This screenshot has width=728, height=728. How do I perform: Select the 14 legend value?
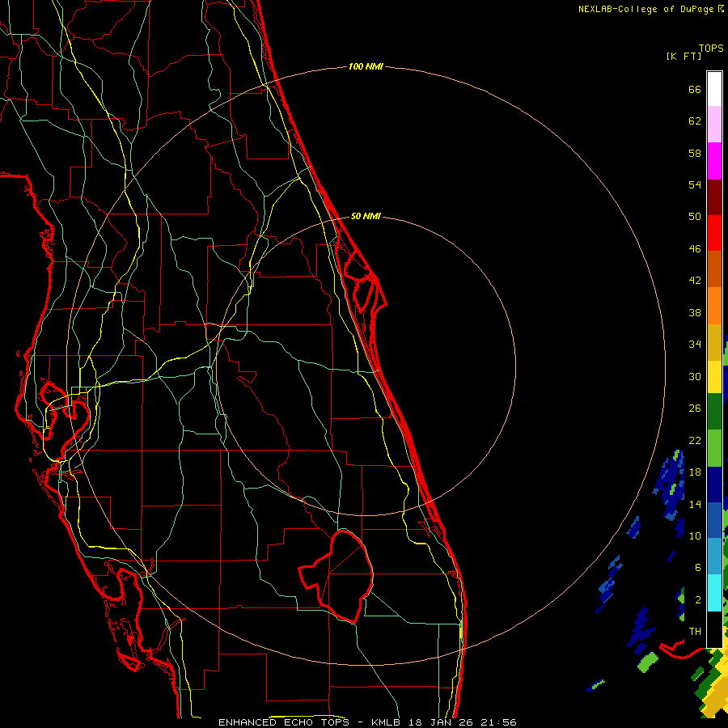695,504
